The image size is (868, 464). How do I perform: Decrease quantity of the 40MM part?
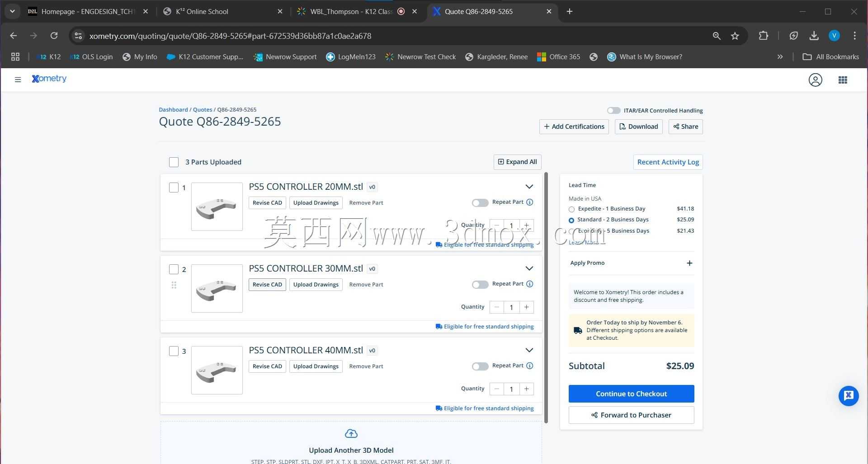[497, 389]
